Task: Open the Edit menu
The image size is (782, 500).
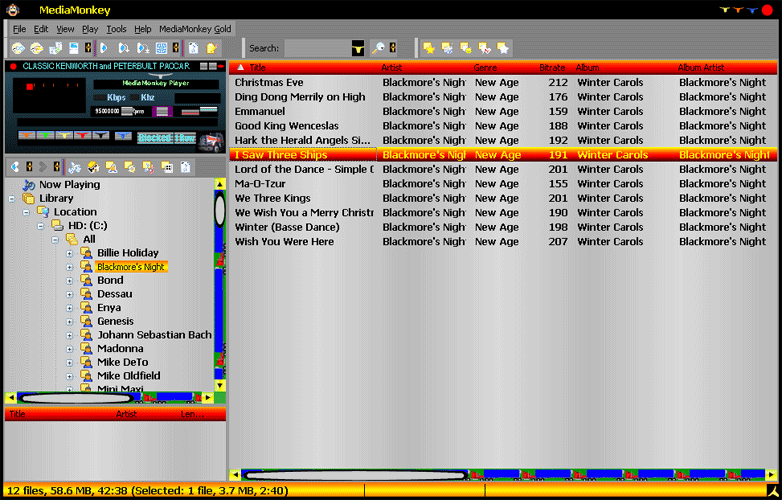Action: tap(41, 29)
